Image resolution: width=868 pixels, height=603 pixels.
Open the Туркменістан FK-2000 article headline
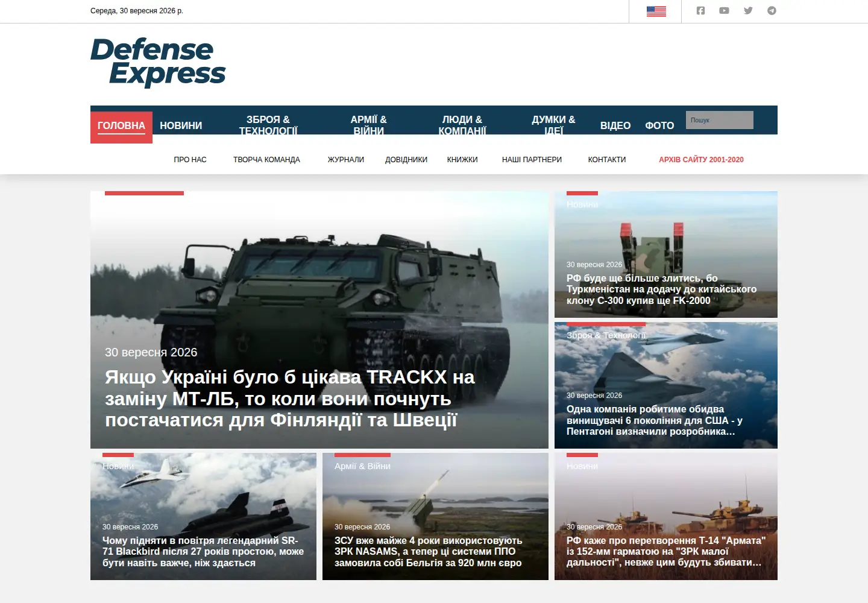661,289
